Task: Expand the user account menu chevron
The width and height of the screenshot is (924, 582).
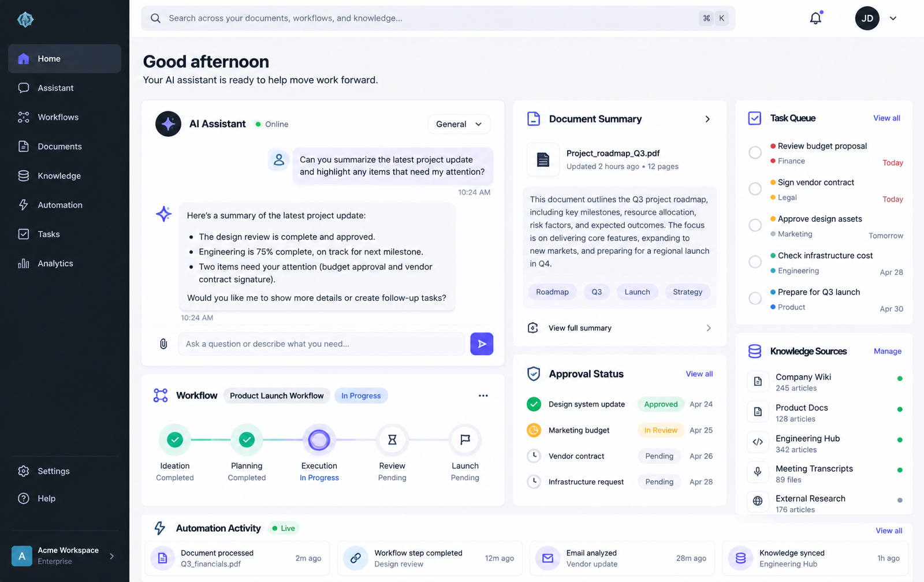Action: click(893, 18)
